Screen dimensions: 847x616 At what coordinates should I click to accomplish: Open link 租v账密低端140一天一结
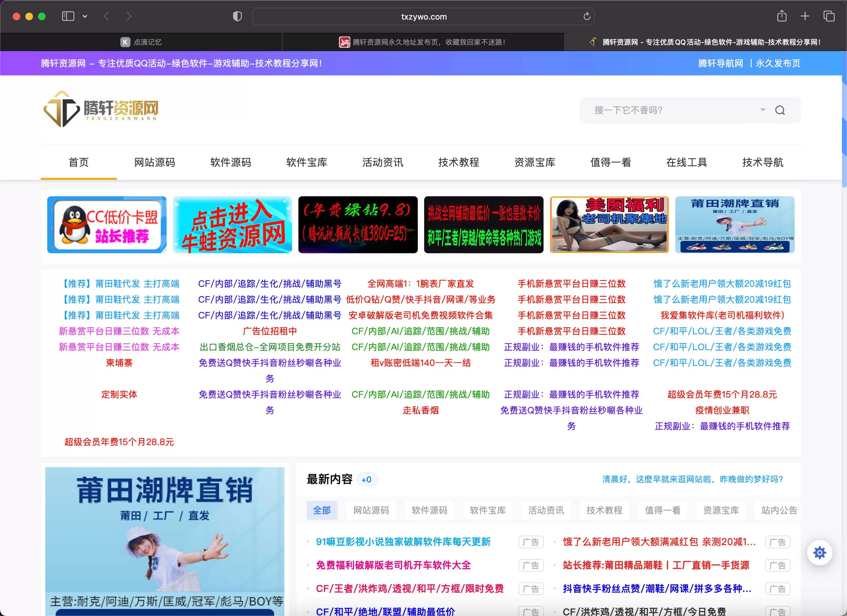pyautogui.click(x=421, y=363)
